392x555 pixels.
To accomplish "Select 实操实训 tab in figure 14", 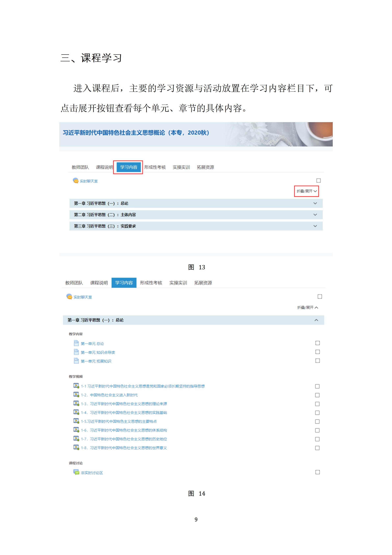I will point(178,283).
